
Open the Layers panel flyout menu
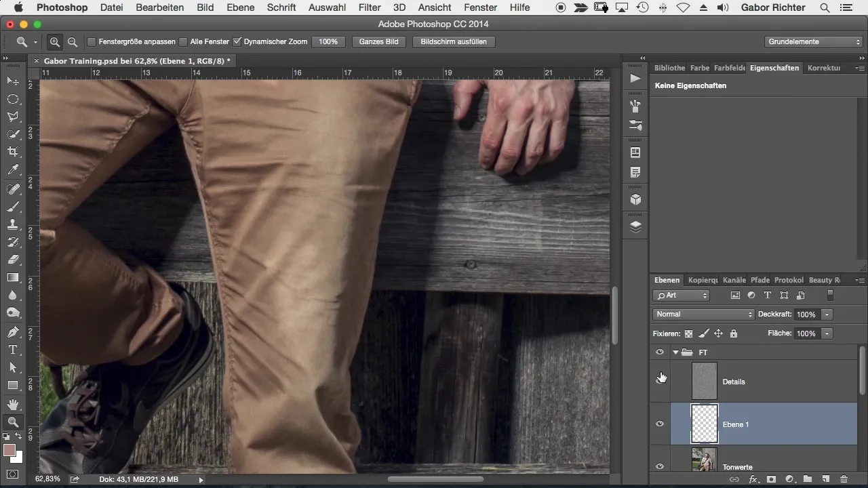pyautogui.click(x=859, y=280)
